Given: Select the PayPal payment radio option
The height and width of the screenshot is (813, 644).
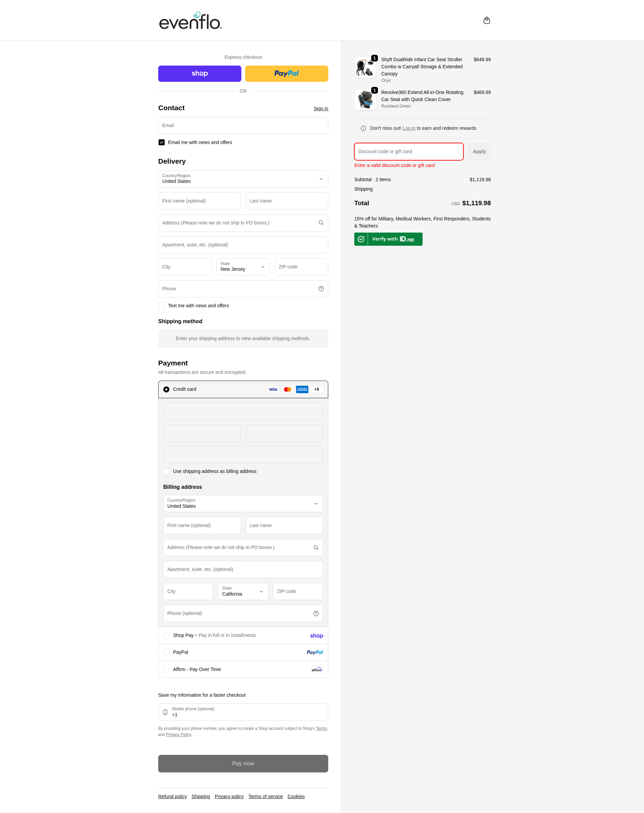Looking at the screenshot, I should (166, 652).
